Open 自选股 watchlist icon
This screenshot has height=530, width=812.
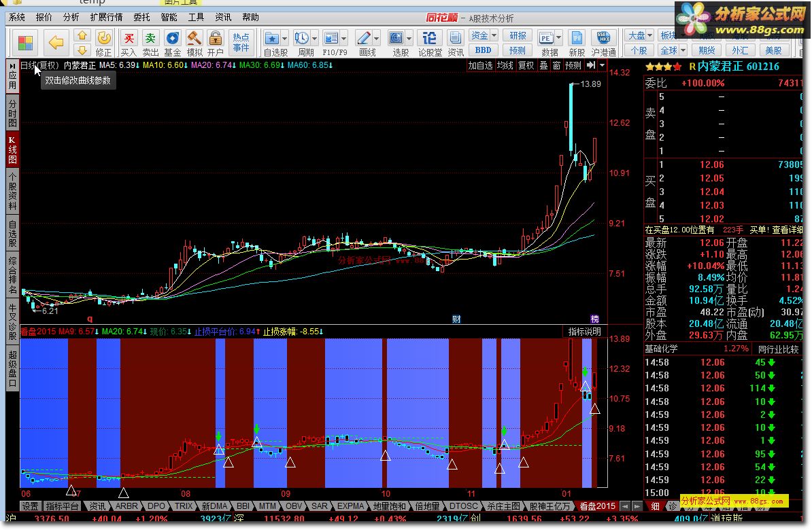pos(271,43)
